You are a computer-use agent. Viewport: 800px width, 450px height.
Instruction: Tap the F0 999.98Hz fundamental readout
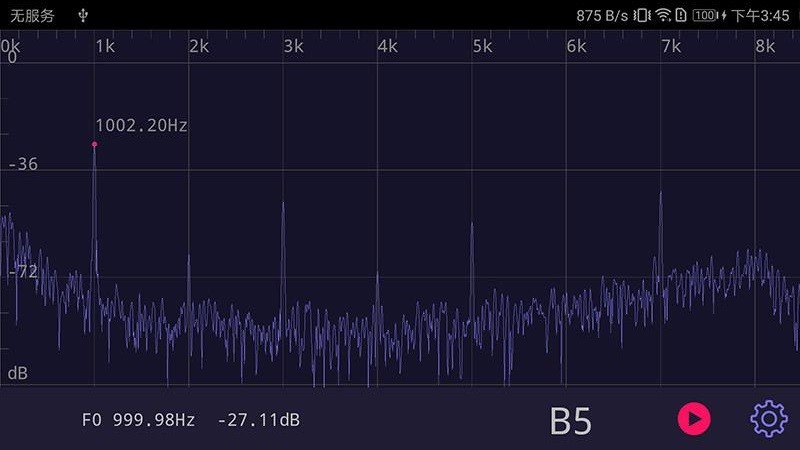point(138,420)
